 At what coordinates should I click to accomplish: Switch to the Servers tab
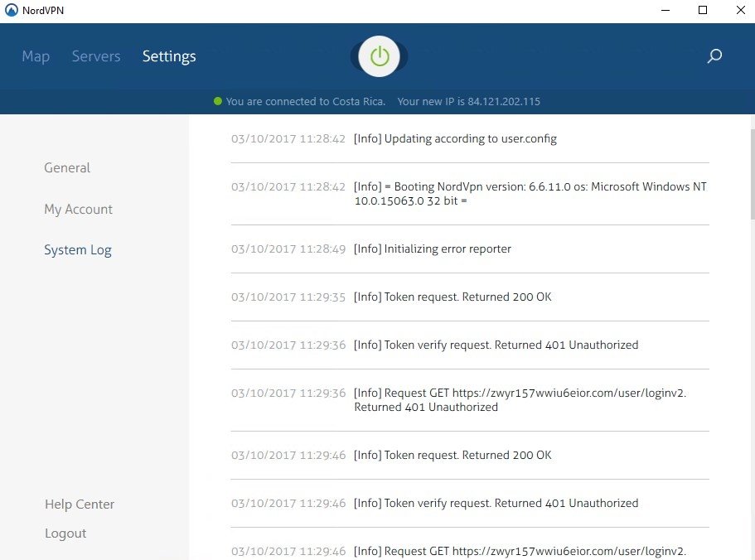96,56
